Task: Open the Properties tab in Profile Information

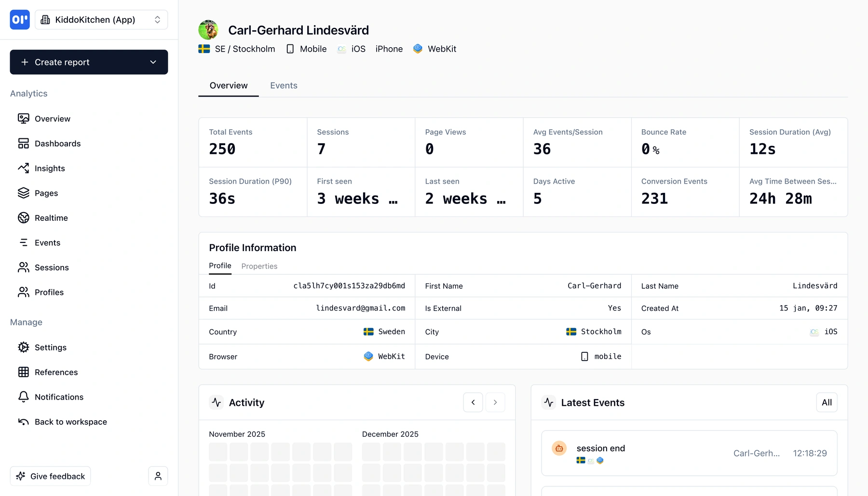Action: point(259,266)
